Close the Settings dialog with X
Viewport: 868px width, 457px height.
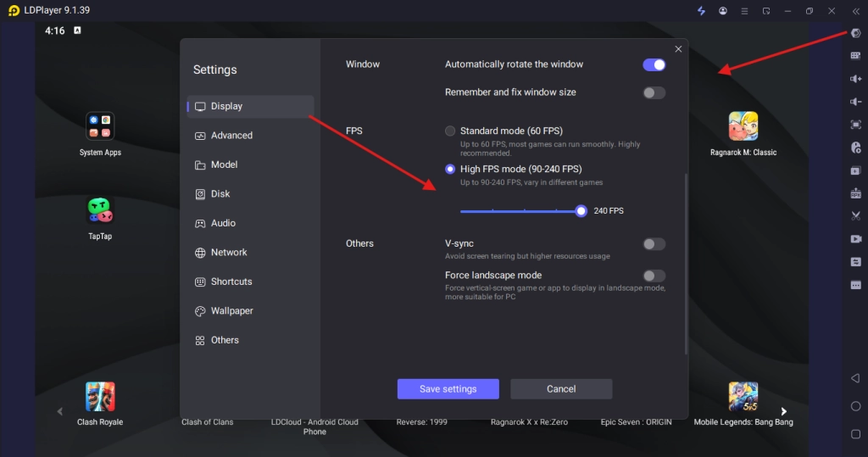click(678, 48)
